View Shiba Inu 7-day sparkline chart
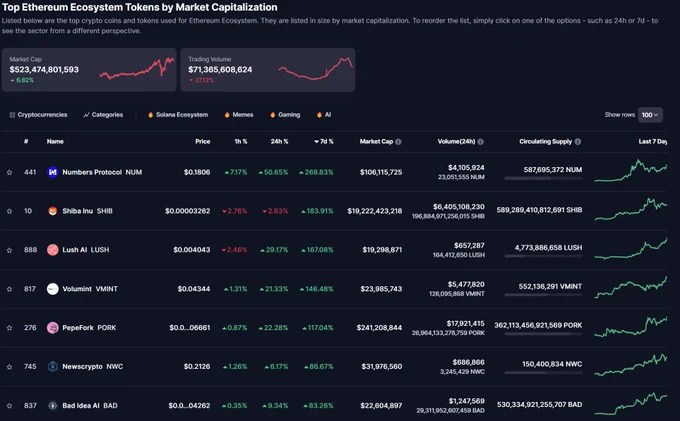This screenshot has height=421, width=680. [631, 209]
